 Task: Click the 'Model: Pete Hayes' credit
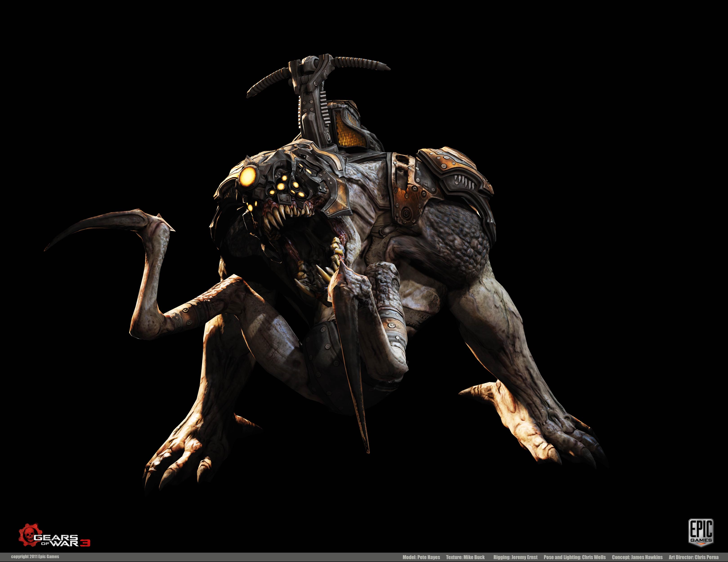click(421, 557)
